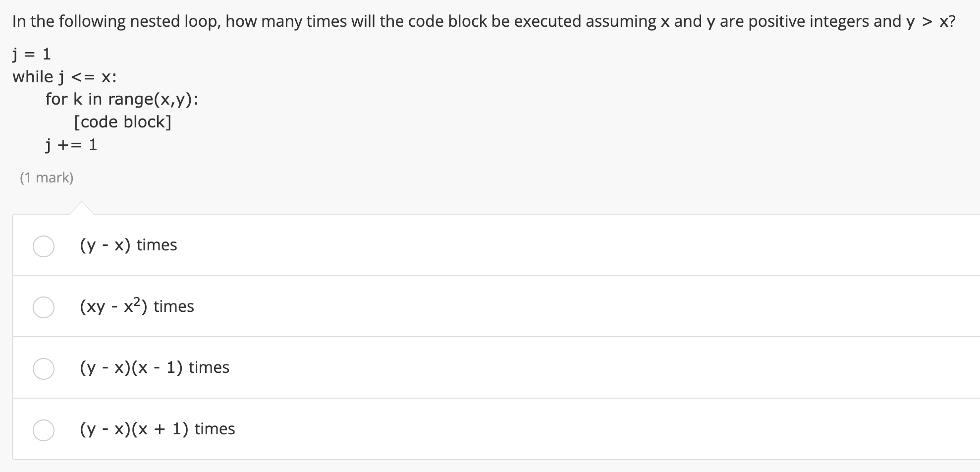Click the (1 mark) indicator text
This screenshot has width=980, height=472.
[x=47, y=177]
